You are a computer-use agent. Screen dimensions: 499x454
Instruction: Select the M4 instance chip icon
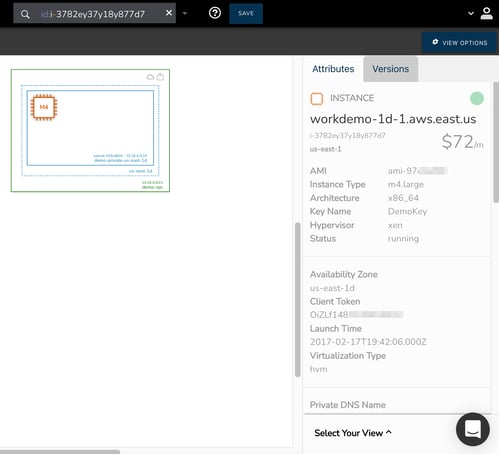click(x=44, y=107)
